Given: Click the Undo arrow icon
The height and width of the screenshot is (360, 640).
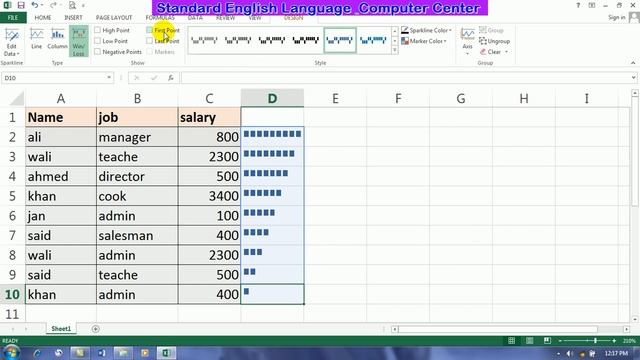Looking at the screenshot, I should pyautogui.click(x=35, y=5).
